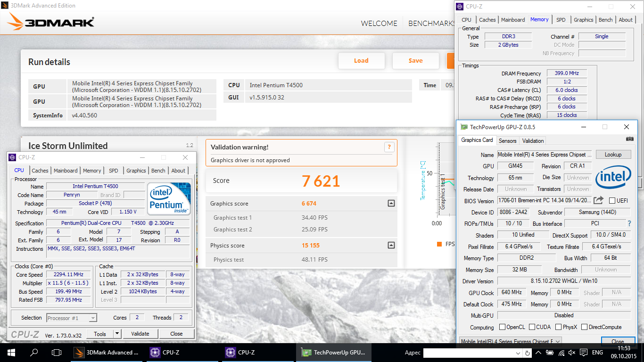Image resolution: width=644 pixels, height=362 pixels.
Task: Click the Lookup button in GPU-Z
Action: point(613,154)
